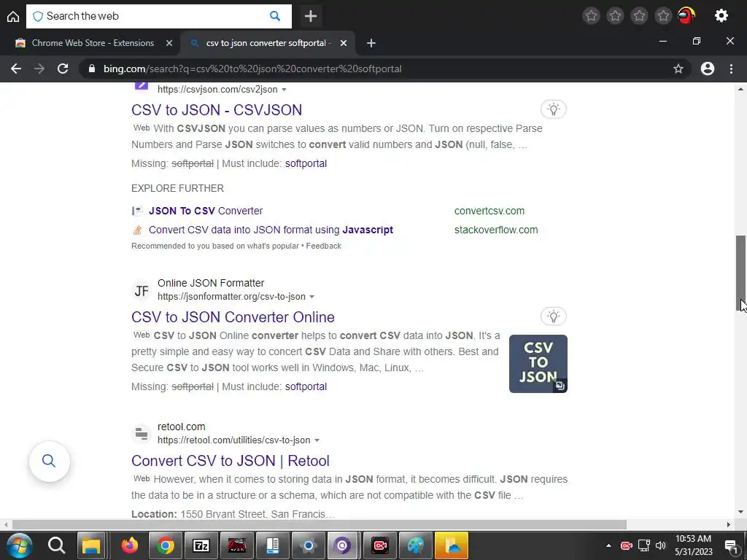Click the first star shortcut icon in top bar
This screenshot has height=560, width=747.
pos(591,16)
